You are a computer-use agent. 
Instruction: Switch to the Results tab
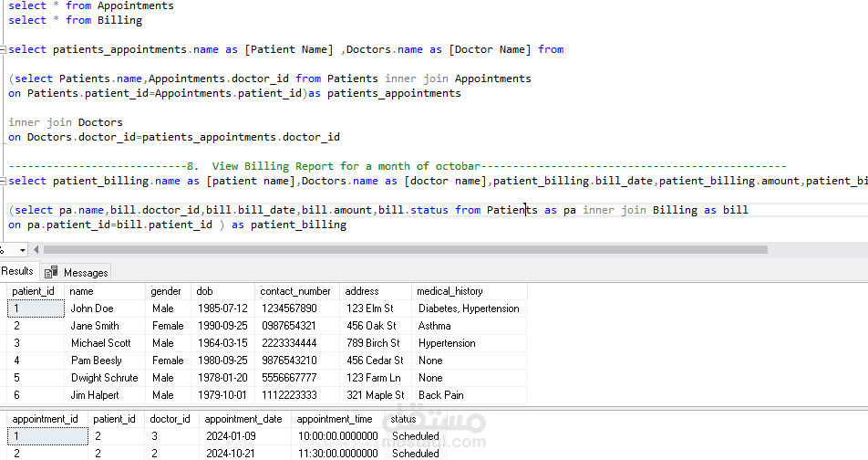(17, 271)
